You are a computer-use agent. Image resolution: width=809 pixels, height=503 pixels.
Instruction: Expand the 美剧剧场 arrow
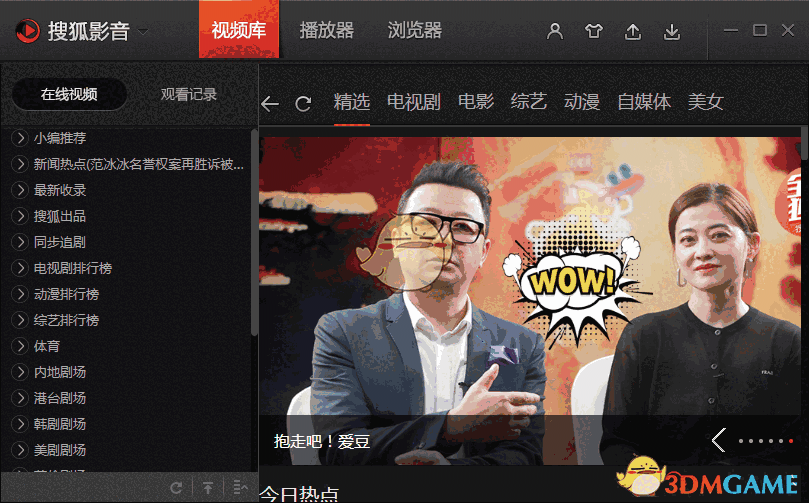click(20, 450)
